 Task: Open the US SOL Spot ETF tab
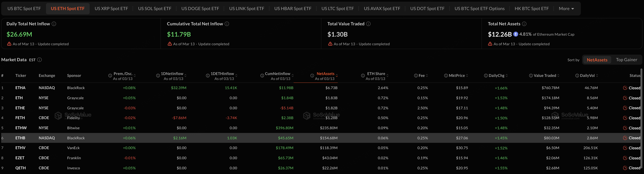[x=154, y=9]
